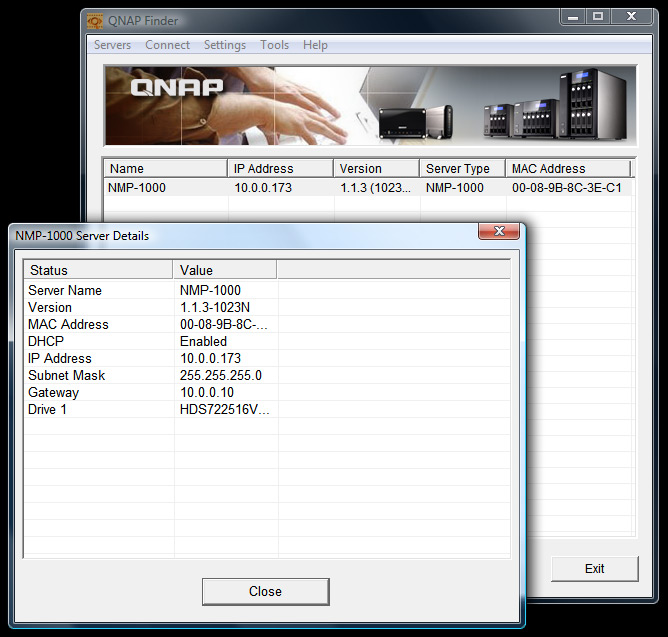Open the Tools menu
The image size is (668, 637).
pyautogui.click(x=275, y=45)
